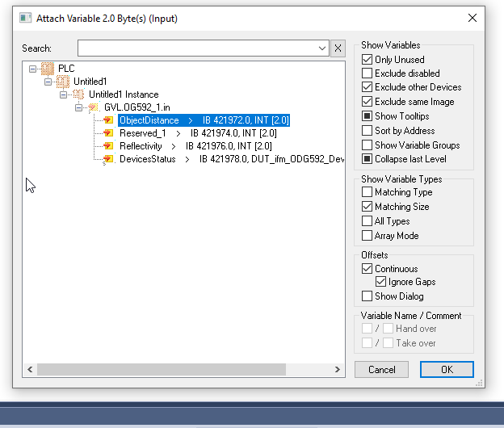504x428 pixels.
Task: Enable Sort by Address checkbox
Action: pyautogui.click(x=367, y=131)
